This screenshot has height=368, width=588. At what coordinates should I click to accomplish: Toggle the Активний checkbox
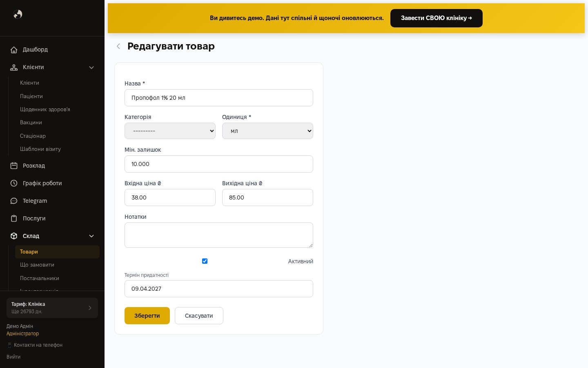coord(205,261)
